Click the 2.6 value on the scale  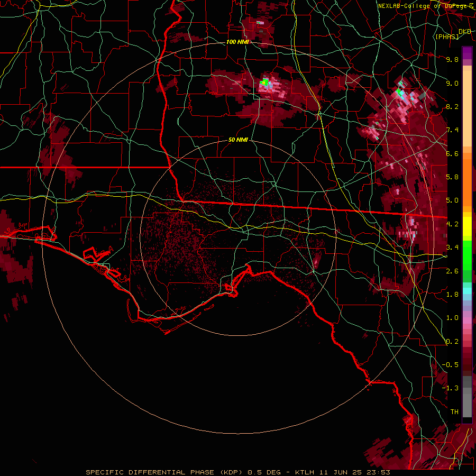(x=452, y=271)
